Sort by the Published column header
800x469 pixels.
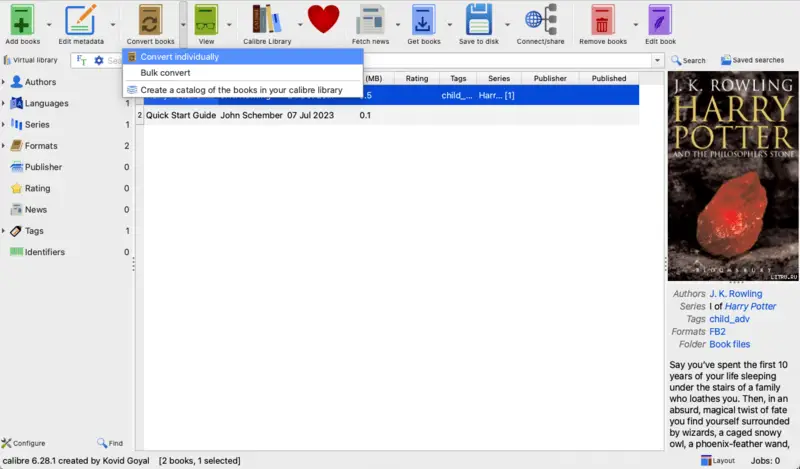609,79
